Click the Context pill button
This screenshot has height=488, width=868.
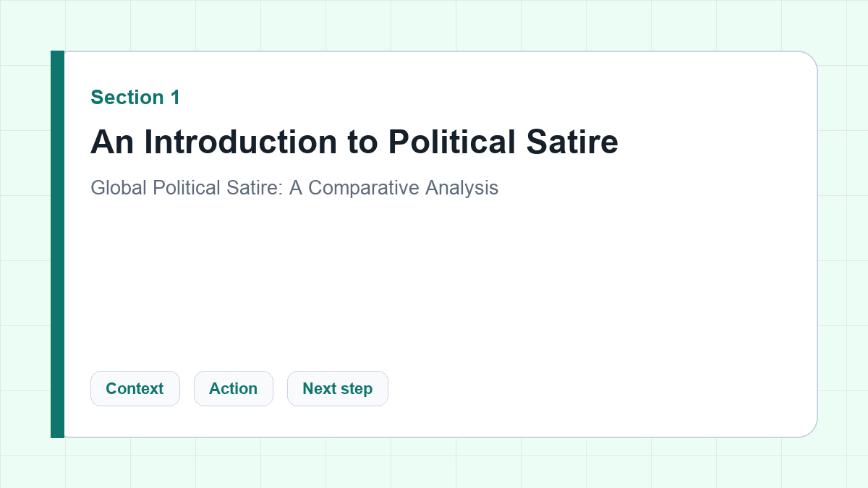(135, 388)
